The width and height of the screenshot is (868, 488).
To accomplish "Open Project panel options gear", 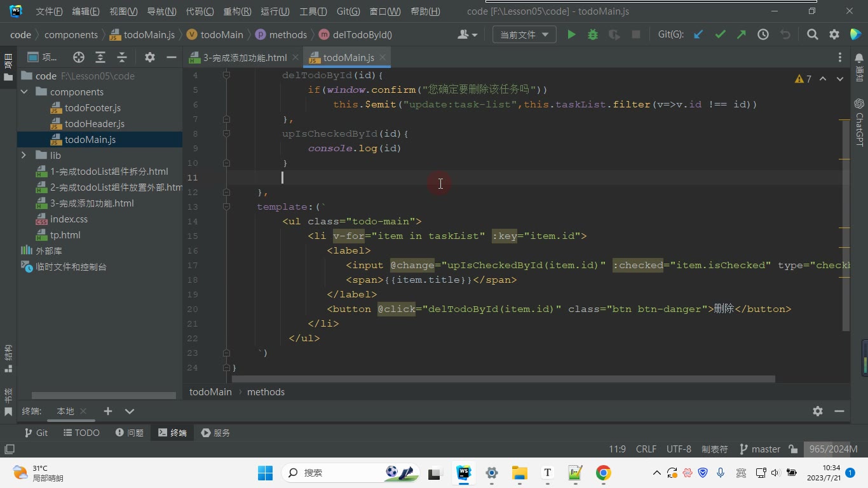I will point(150,57).
